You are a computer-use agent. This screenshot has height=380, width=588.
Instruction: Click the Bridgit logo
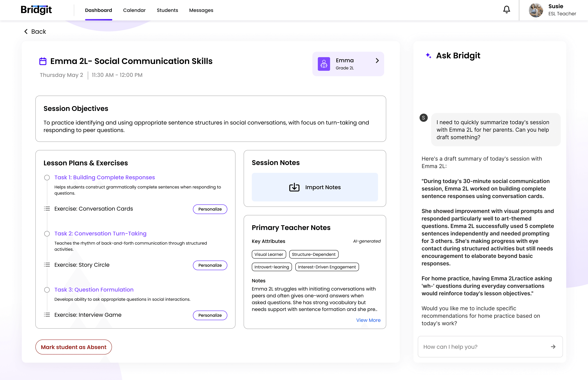36,10
